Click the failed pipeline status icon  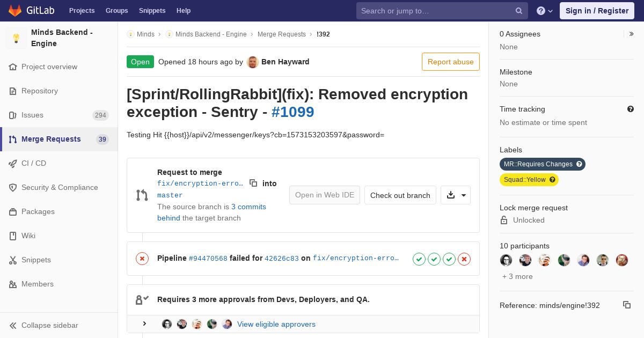142,259
